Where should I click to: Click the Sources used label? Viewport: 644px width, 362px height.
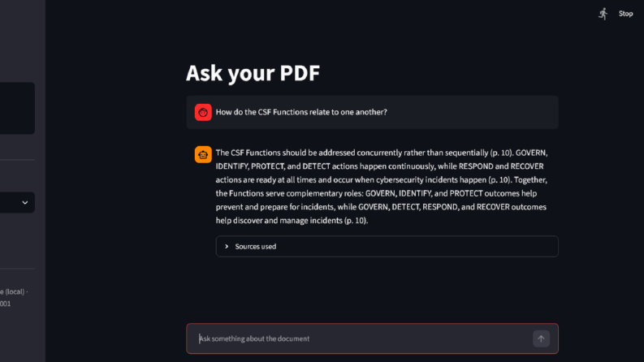256,246
